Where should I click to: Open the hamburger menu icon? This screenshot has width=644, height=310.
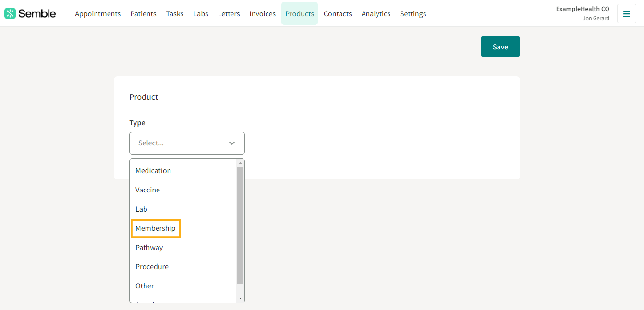tap(626, 14)
